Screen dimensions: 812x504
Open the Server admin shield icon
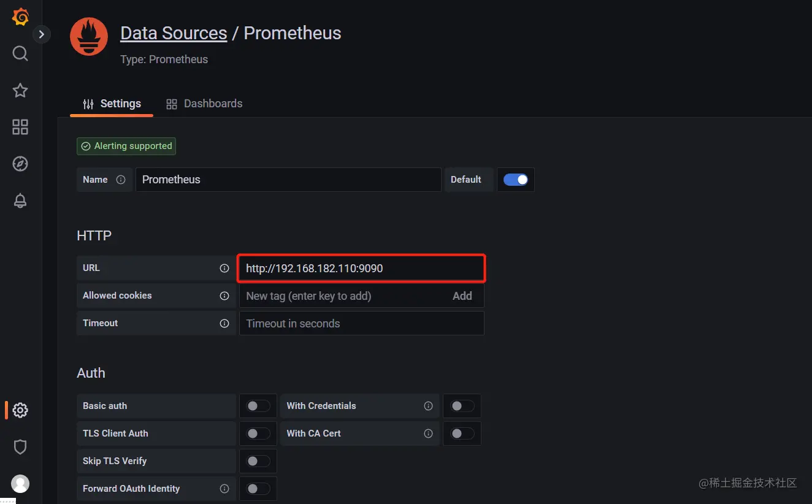coord(20,447)
